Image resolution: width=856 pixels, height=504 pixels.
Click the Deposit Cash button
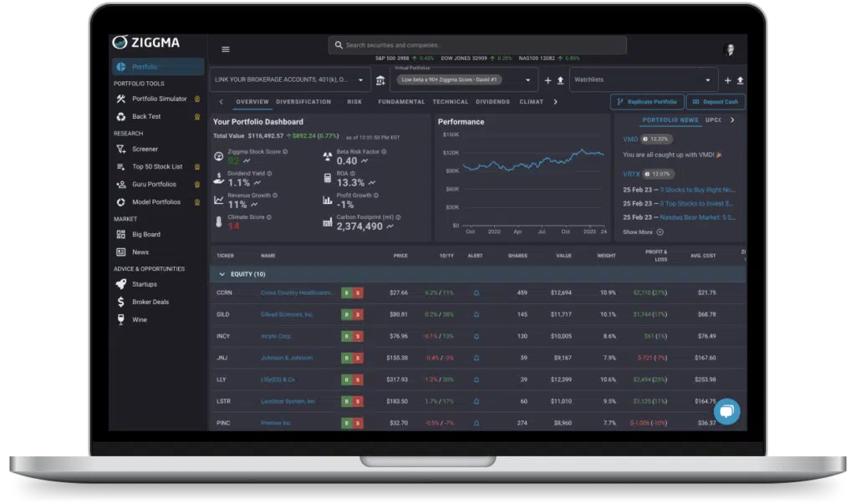tap(716, 102)
